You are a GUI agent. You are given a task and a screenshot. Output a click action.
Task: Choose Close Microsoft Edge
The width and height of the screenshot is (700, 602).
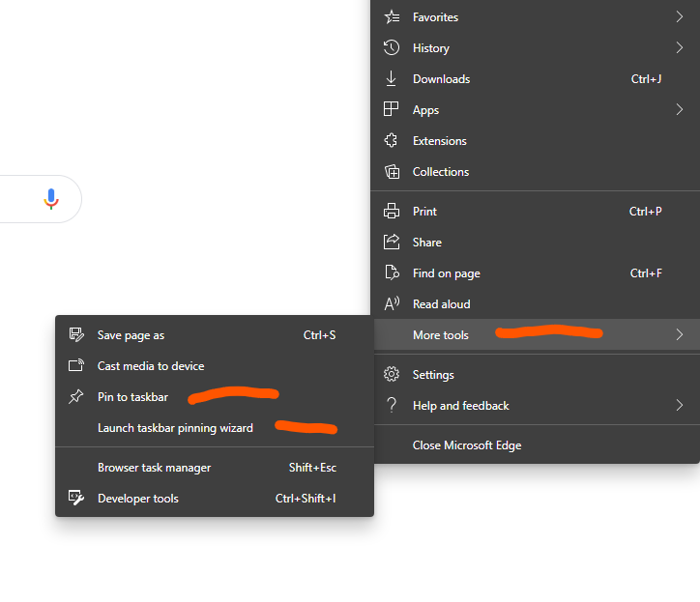click(x=535, y=444)
